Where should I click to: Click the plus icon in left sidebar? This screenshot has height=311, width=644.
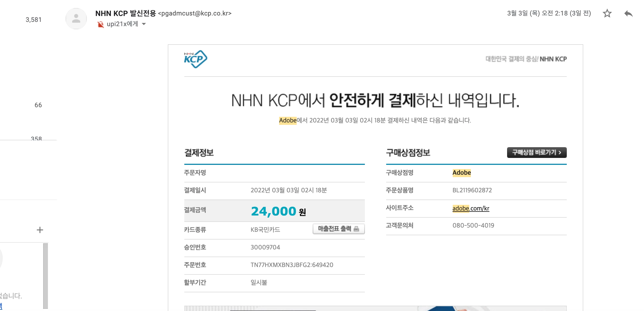40,230
